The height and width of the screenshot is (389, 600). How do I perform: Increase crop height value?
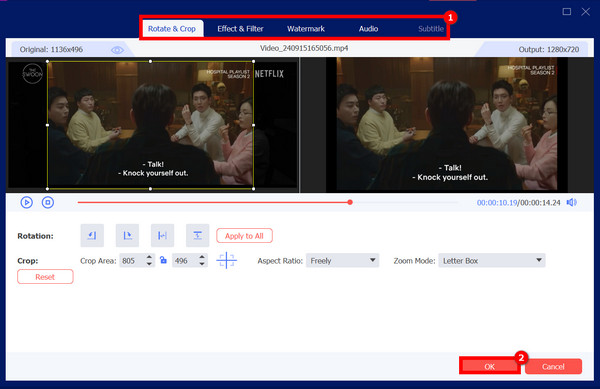[202, 257]
